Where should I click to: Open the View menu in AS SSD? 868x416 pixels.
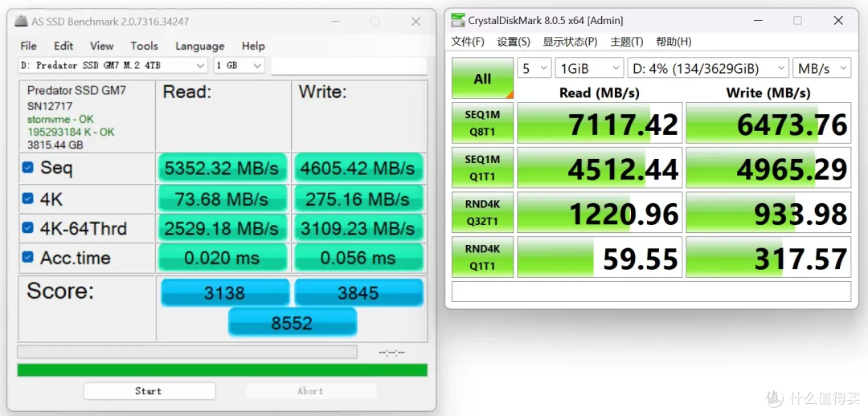(x=102, y=46)
